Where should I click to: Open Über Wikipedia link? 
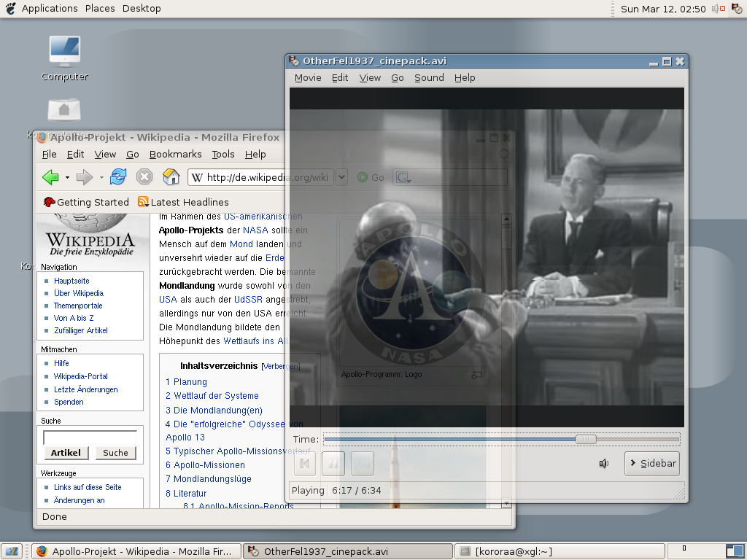point(79,293)
